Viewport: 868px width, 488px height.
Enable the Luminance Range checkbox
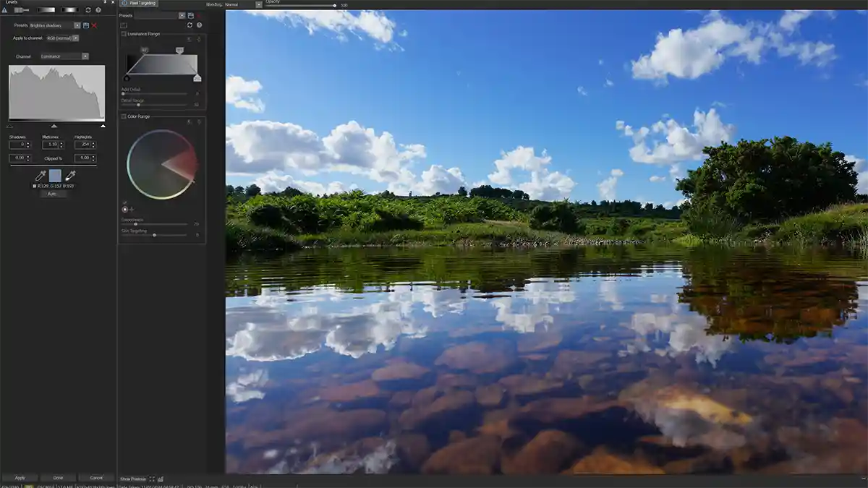(x=124, y=34)
